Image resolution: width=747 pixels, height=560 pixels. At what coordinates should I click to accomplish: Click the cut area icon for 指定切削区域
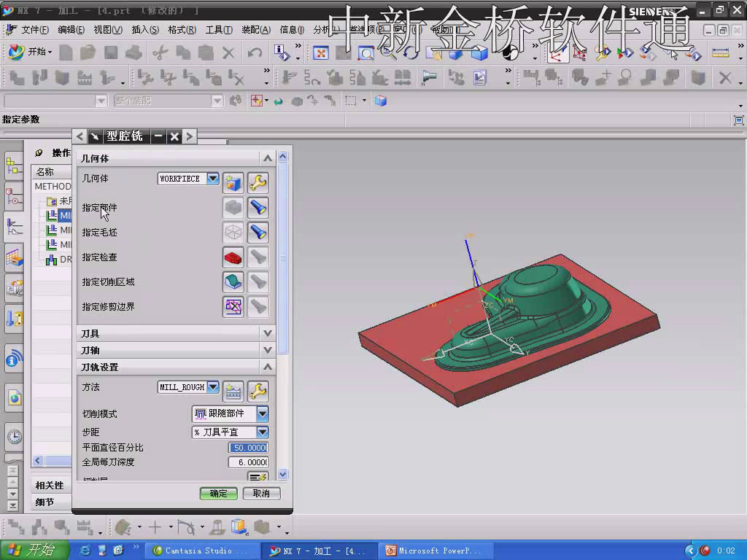tap(233, 282)
